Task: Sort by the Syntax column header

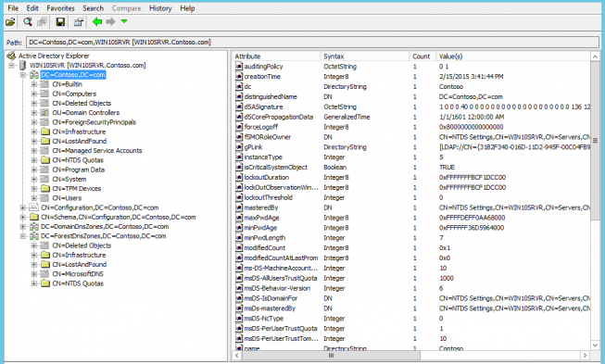Action: coord(365,56)
